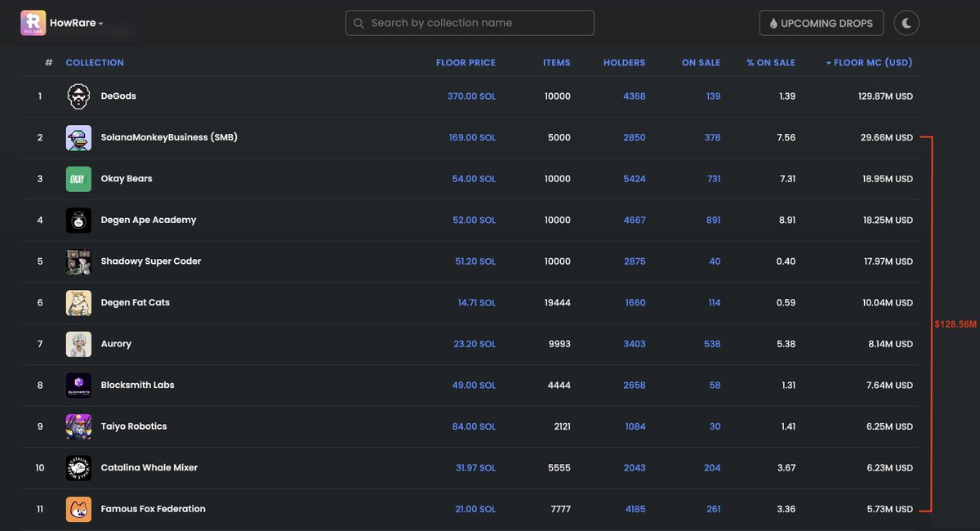
Task: Click SMB floor price 169.00 SOL
Action: point(472,137)
